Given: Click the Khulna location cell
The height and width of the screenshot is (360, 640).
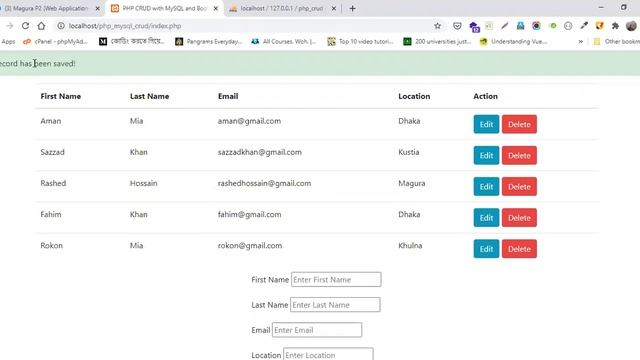Looking at the screenshot, I should click(x=410, y=246).
